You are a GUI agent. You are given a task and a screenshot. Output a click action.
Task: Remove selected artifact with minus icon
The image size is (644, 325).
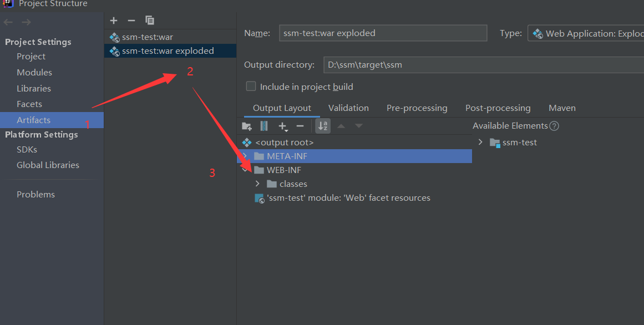click(131, 21)
